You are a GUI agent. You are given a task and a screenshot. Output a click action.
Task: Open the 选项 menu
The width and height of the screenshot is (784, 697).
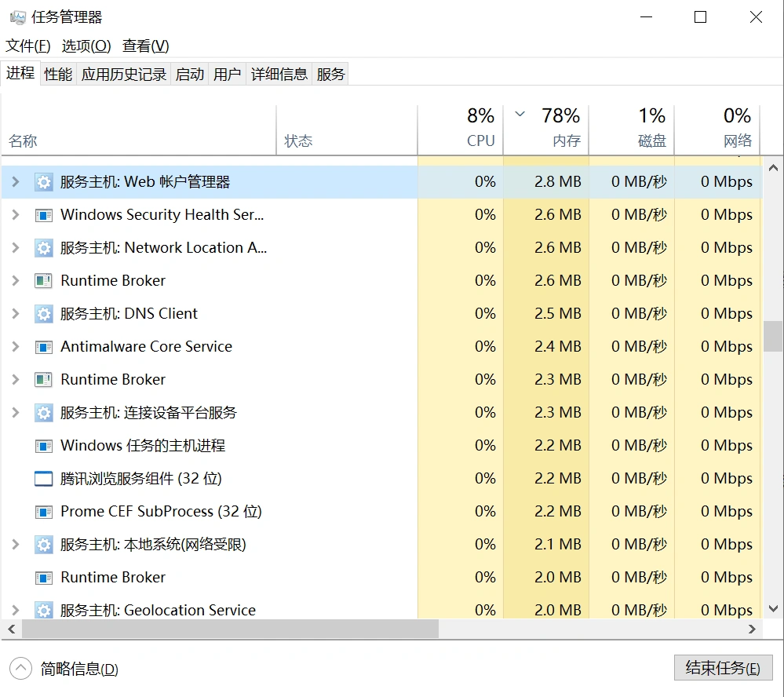pos(86,46)
